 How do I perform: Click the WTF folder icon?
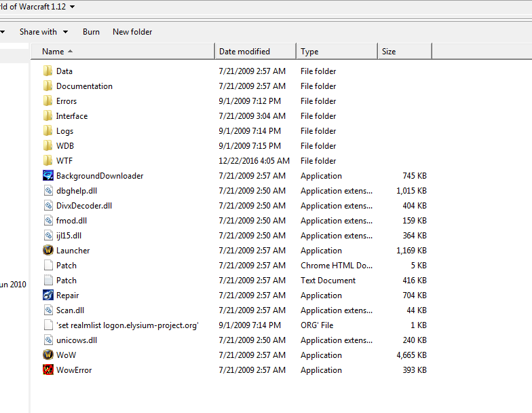point(47,160)
